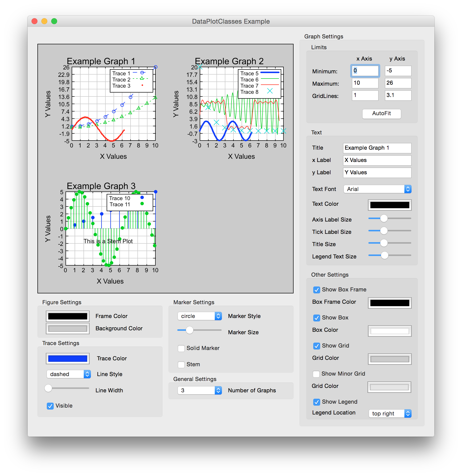Viewport: 462px width, 476px height.
Task: Open the Marker Style circle dropdown
Action: pos(199,316)
